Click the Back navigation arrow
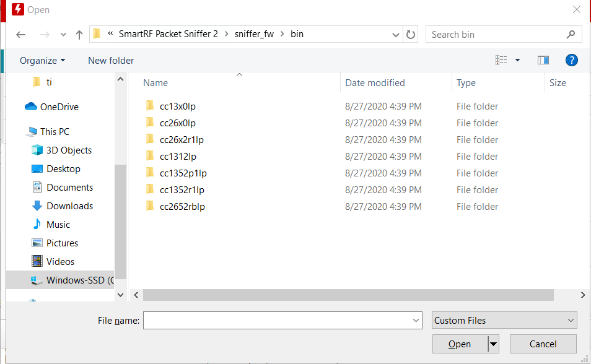Screen dimensions: 591x364 tap(20, 35)
